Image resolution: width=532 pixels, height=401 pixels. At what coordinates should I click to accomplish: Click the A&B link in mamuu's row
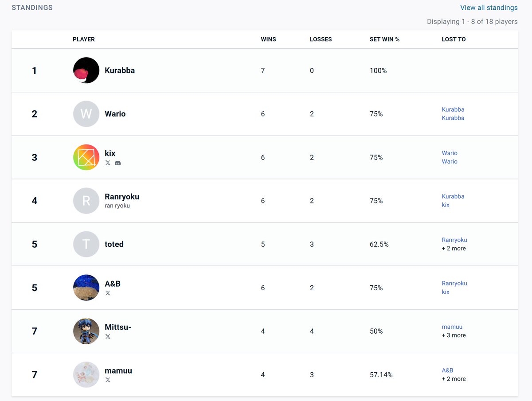click(x=448, y=370)
